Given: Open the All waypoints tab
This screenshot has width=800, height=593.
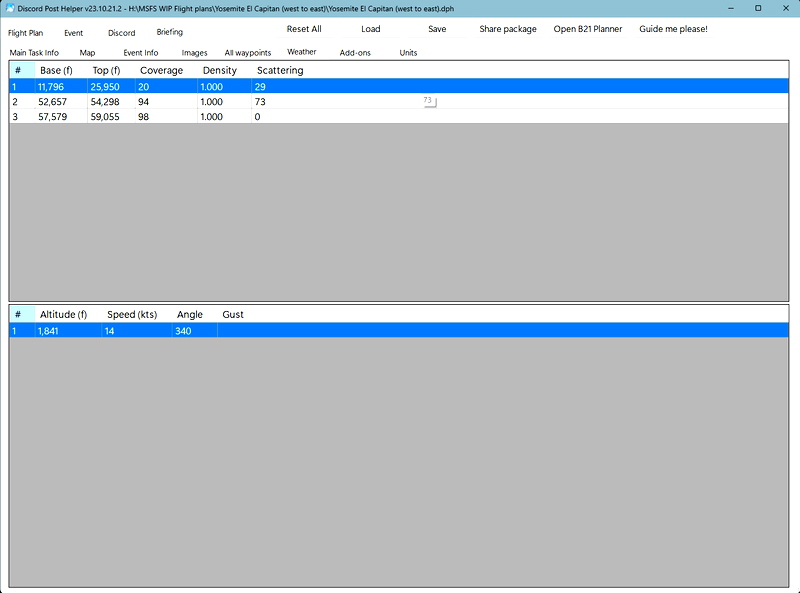Looking at the screenshot, I should coord(245,52).
